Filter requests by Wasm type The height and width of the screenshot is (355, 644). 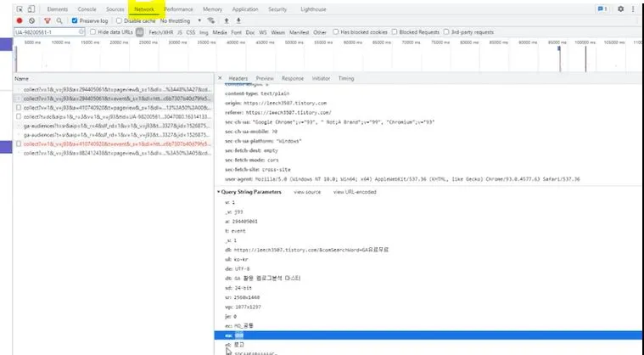pos(277,32)
